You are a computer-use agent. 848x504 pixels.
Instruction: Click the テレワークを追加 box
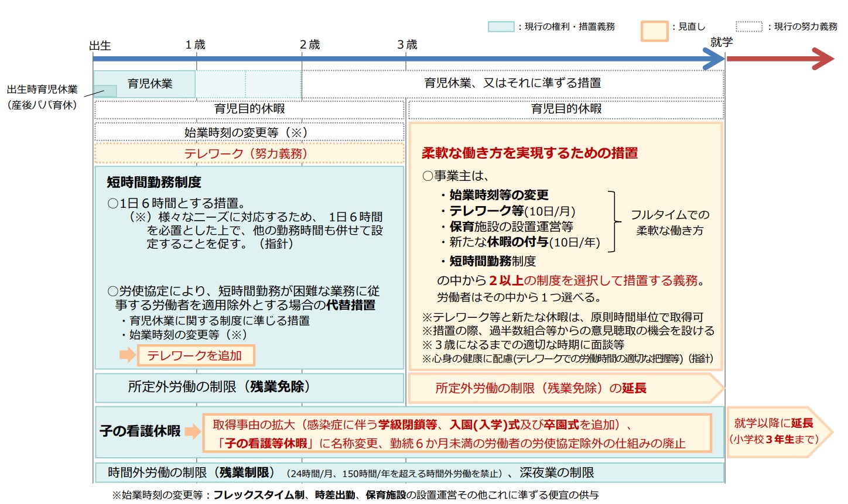coord(196,355)
